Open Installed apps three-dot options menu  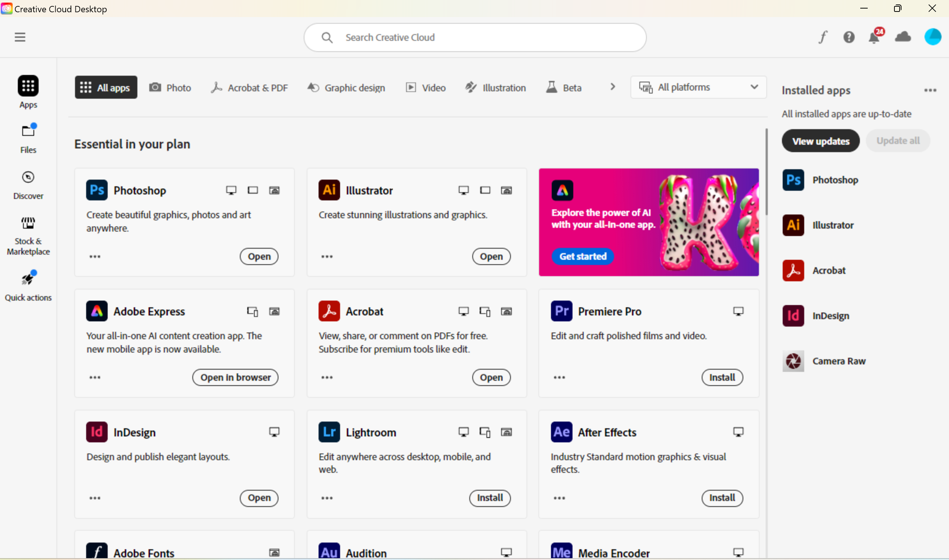tap(930, 90)
